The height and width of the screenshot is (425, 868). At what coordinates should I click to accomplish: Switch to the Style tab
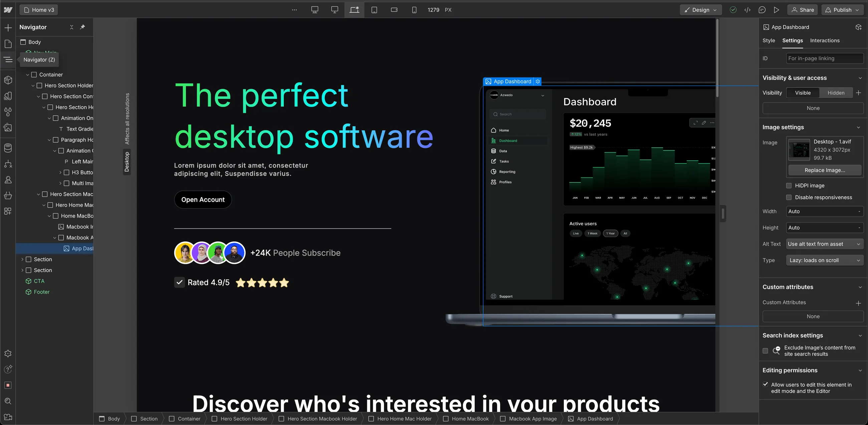[769, 40]
